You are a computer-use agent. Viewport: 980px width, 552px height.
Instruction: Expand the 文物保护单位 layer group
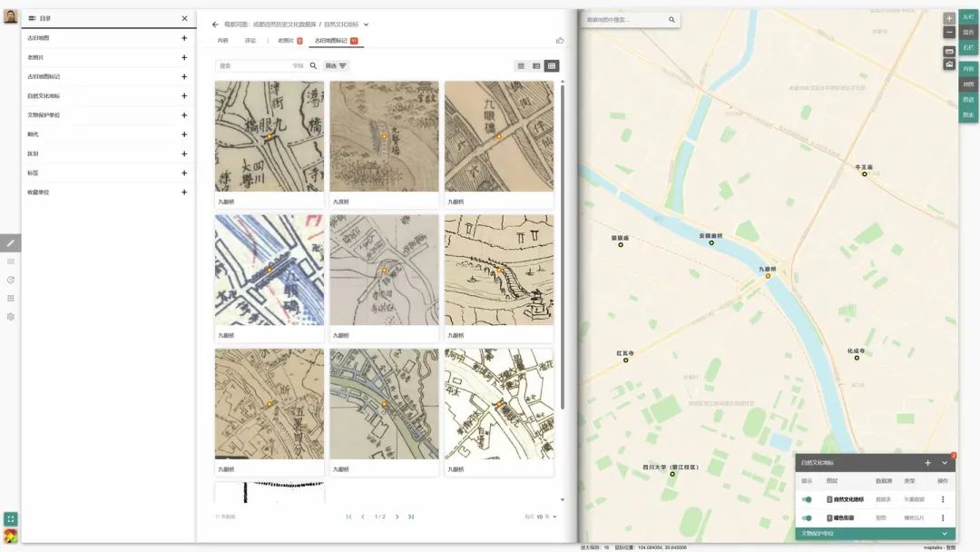[x=945, y=534]
